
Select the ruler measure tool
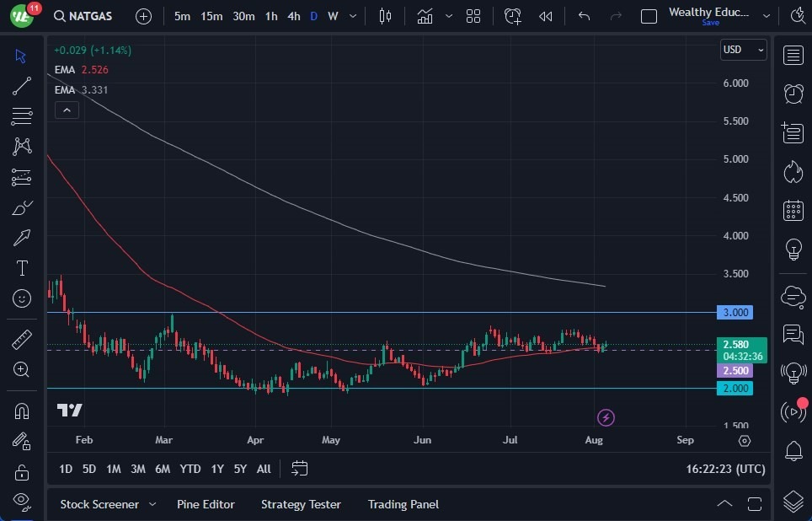[21, 340]
